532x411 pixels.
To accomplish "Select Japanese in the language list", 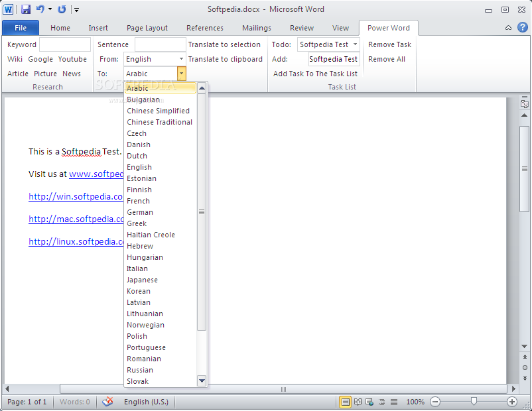I will tap(160, 280).
